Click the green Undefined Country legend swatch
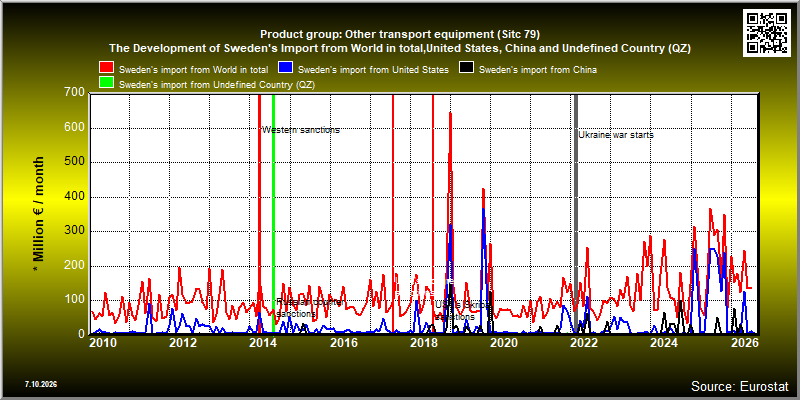 coord(106,84)
